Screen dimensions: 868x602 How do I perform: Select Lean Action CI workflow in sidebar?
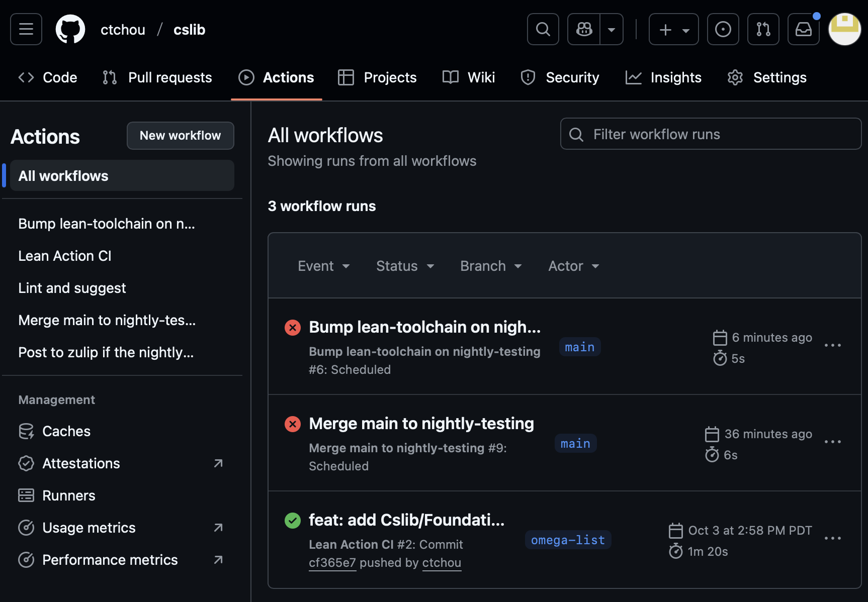(65, 256)
